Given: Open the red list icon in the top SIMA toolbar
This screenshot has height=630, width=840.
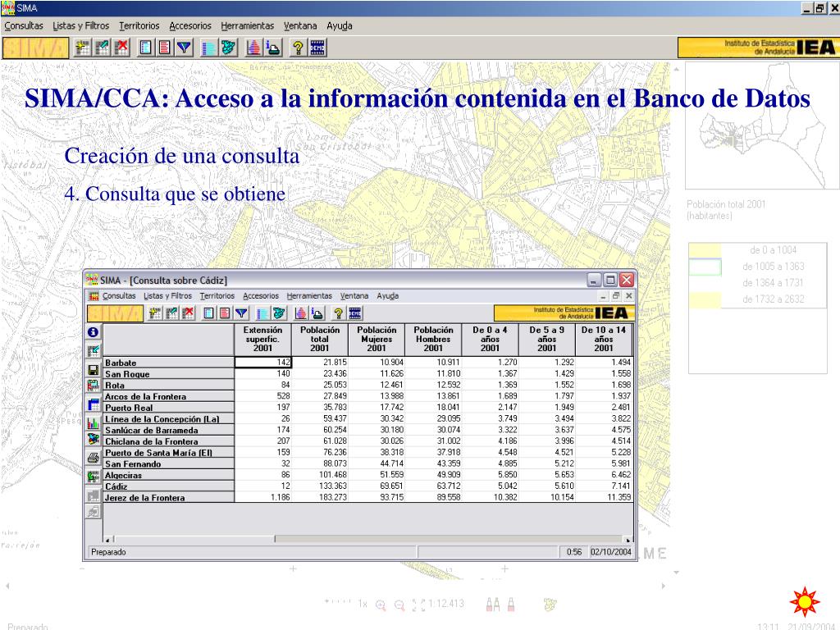Looking at the screenshot, I should click(164, 48).
